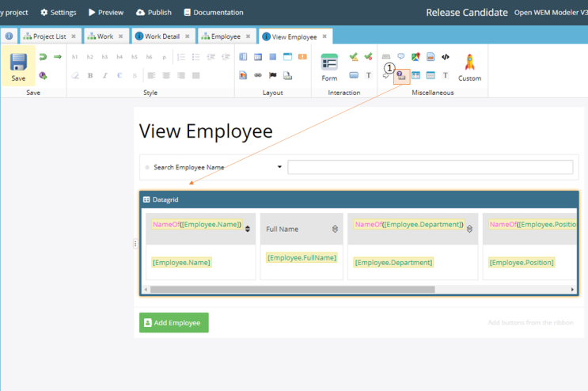
Task: Click the Add Employee button
Action: 174,323
